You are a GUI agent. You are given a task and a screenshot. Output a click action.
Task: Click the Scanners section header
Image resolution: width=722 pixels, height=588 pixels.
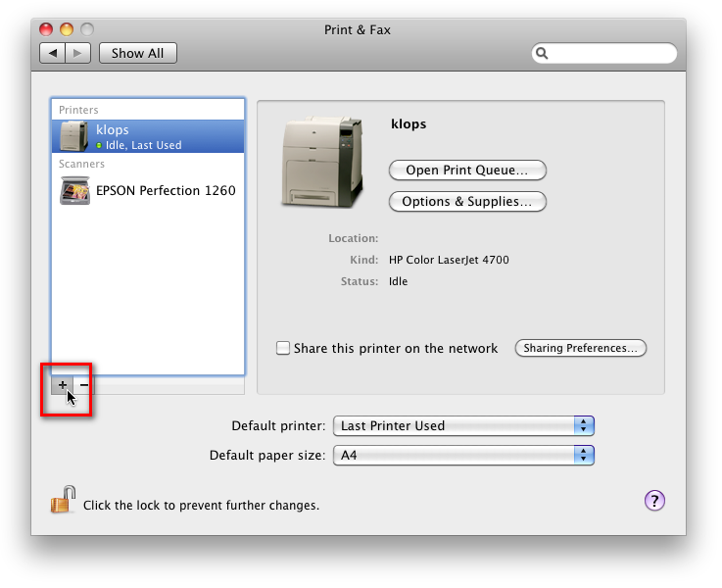point(81,164)
